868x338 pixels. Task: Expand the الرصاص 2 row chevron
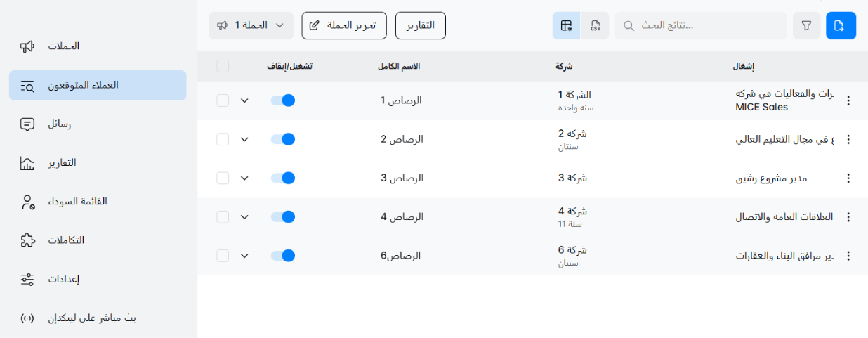[244, 139]
